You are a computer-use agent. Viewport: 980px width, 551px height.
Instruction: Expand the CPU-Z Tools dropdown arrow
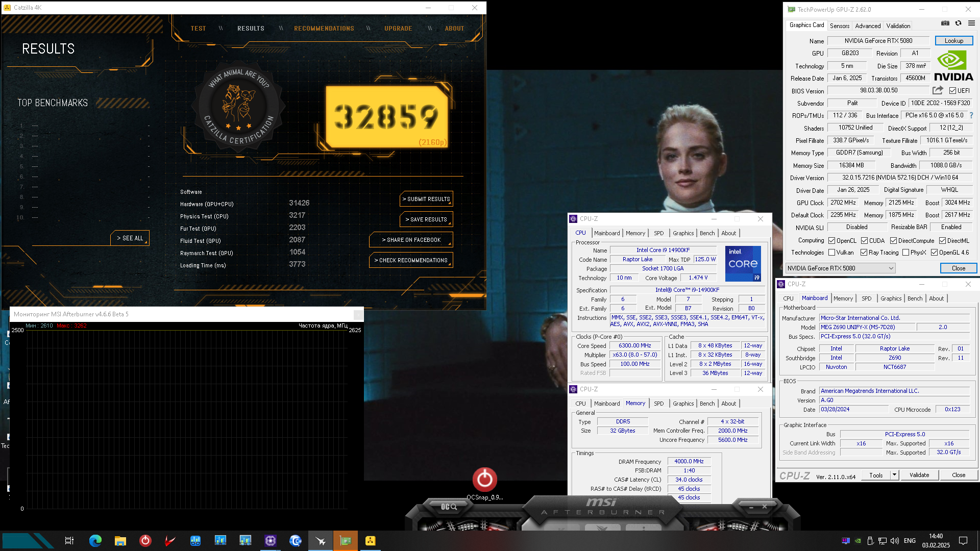(x=894, y=475)
